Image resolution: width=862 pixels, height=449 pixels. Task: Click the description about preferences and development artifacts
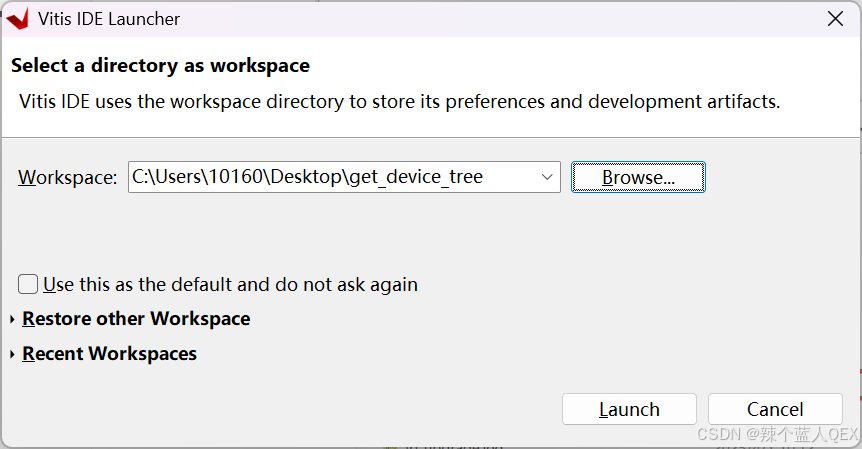pos(400,102)
